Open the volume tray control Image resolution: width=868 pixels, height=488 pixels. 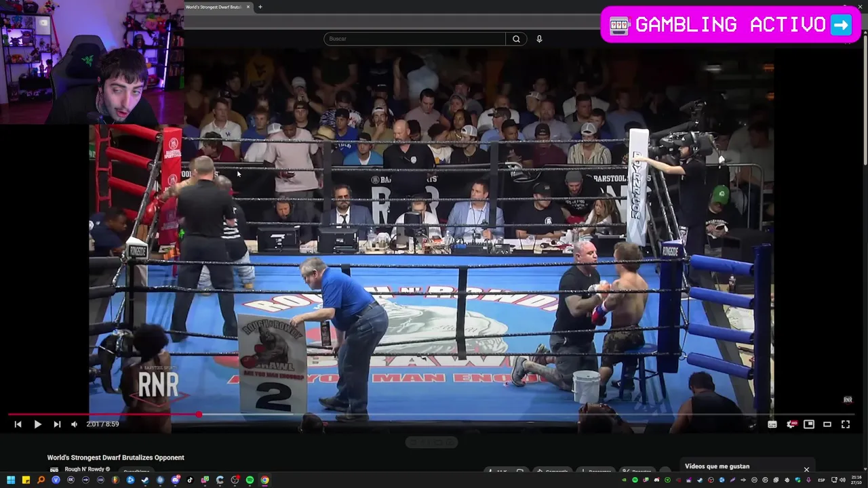(x=843, y=480)
